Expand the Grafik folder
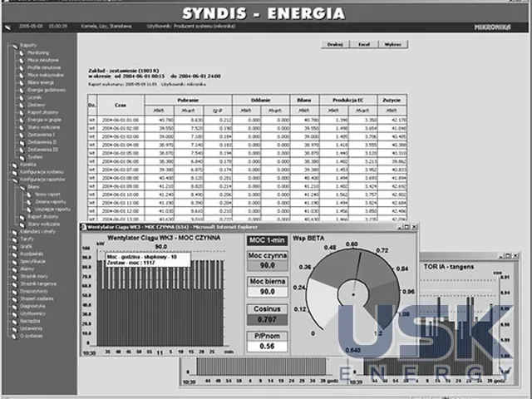This screenshot has width=532, height=399. tap(14, 248)
